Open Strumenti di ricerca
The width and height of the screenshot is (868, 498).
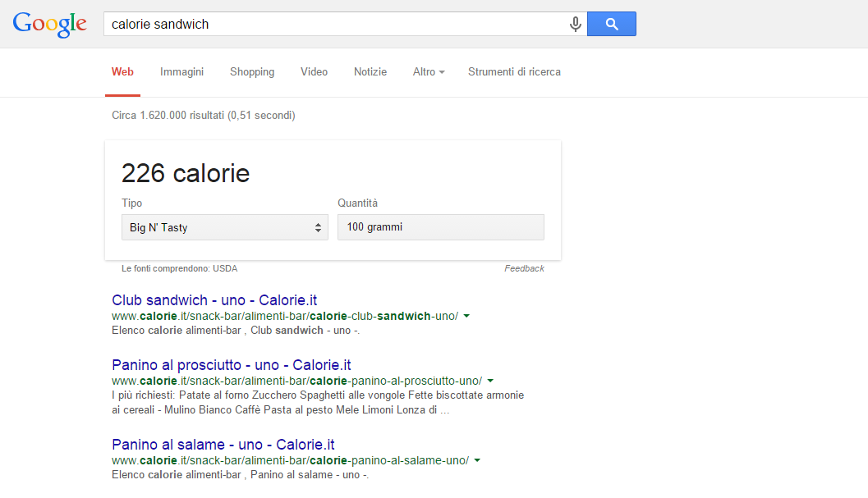tap(514, 72)
